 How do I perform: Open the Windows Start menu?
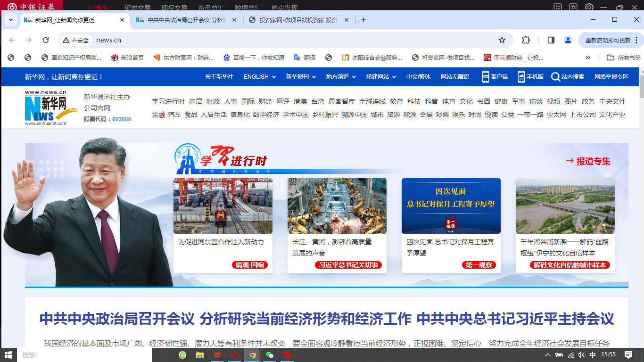[8, 355]
